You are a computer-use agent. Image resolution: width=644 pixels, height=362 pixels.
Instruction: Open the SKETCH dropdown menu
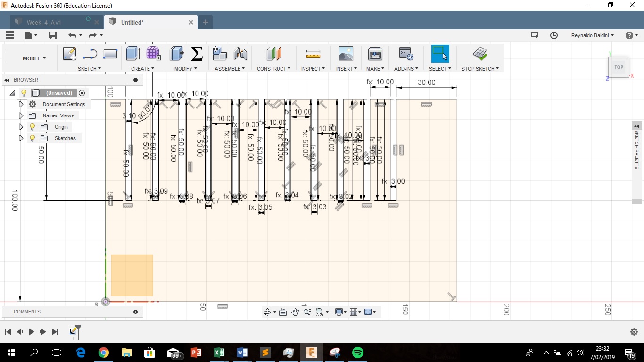pos(89,69)
